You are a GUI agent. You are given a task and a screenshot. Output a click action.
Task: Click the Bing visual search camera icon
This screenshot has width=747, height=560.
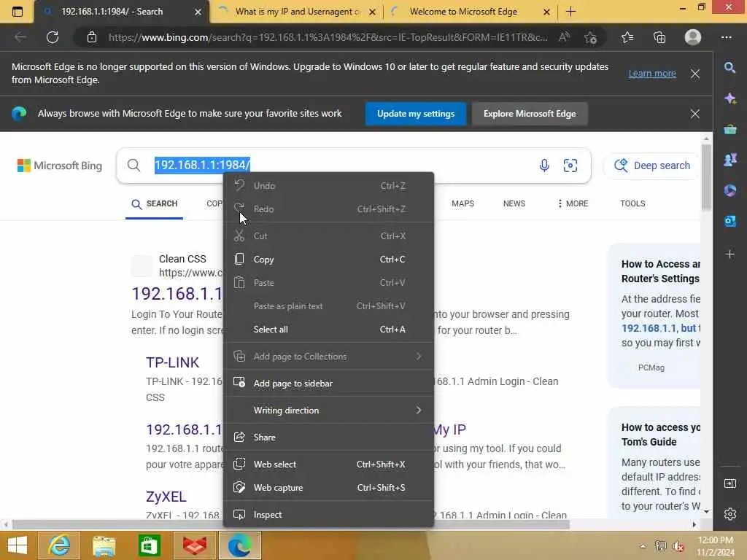click(x=570, y=166)
